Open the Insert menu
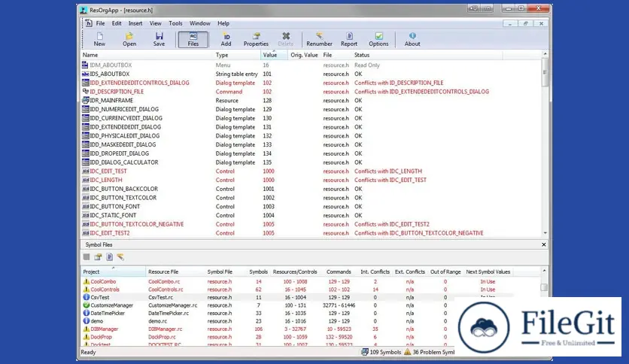 pos(135,23)
